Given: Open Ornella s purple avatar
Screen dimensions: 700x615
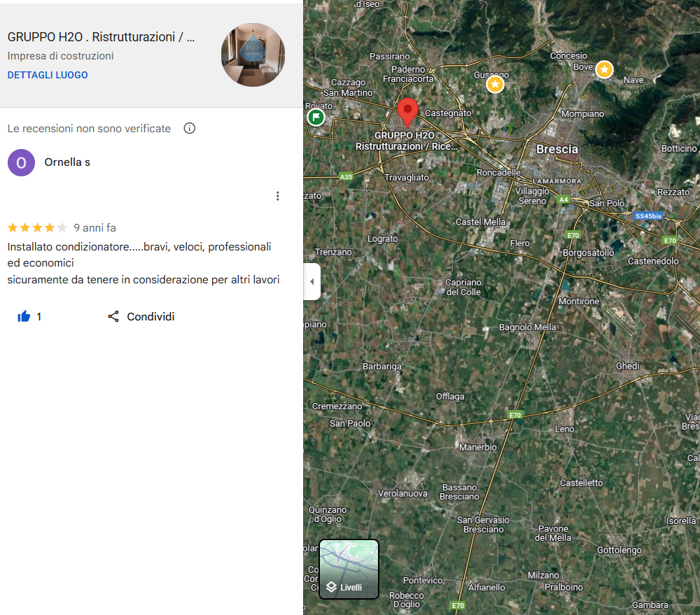Looking at the screenshot, I should [x=21, y=162].
